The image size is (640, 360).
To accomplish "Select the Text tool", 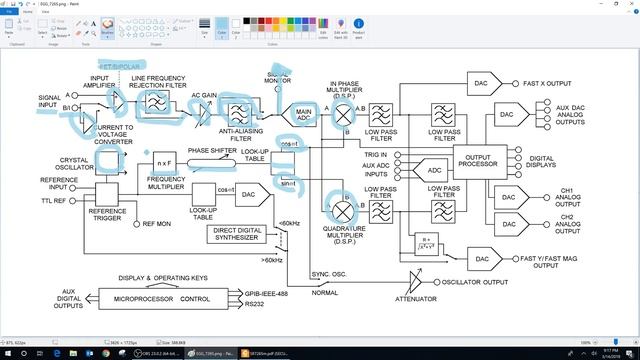I will [93, 23].
